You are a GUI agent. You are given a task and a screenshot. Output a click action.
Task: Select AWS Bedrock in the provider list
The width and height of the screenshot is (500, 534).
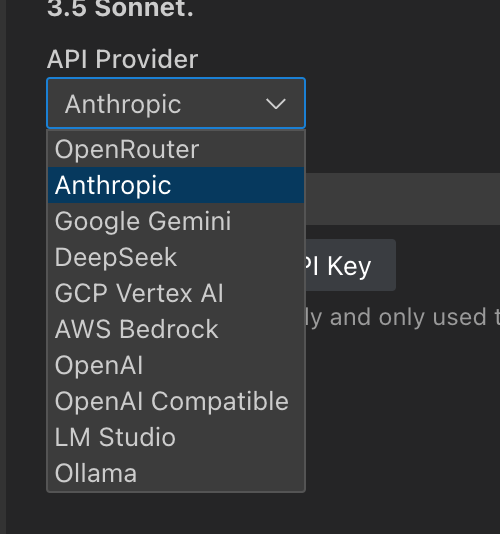coord(176,329)
